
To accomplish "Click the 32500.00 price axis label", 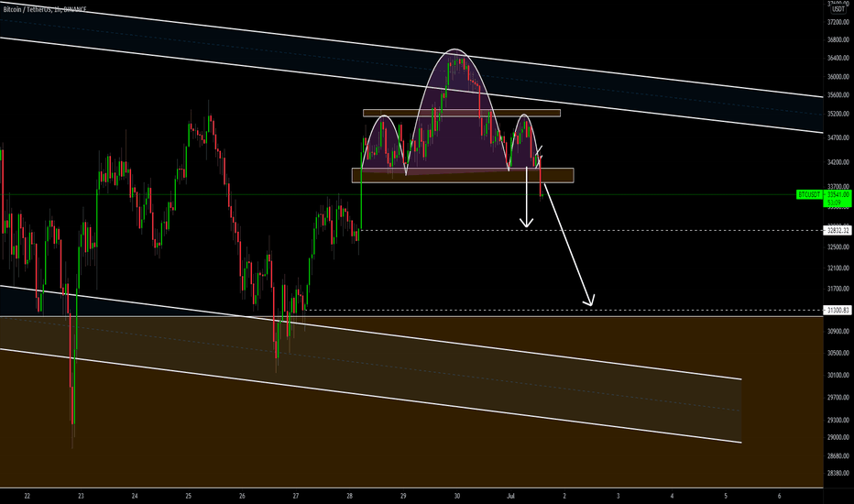I will [838, 247].
